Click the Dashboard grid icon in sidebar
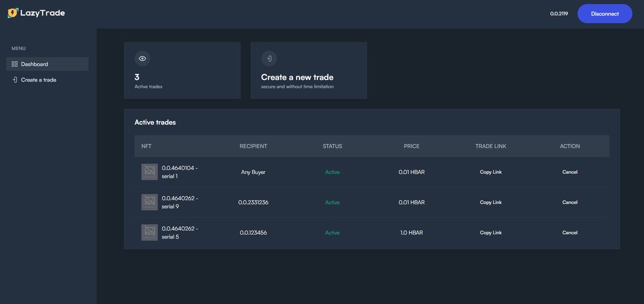644x304 pixels. point(14,64)
